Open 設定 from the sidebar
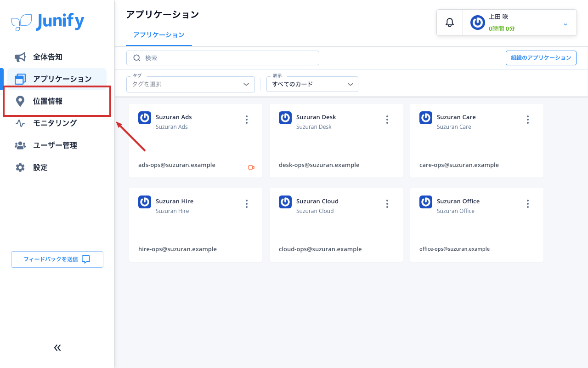 pos(57,167)
